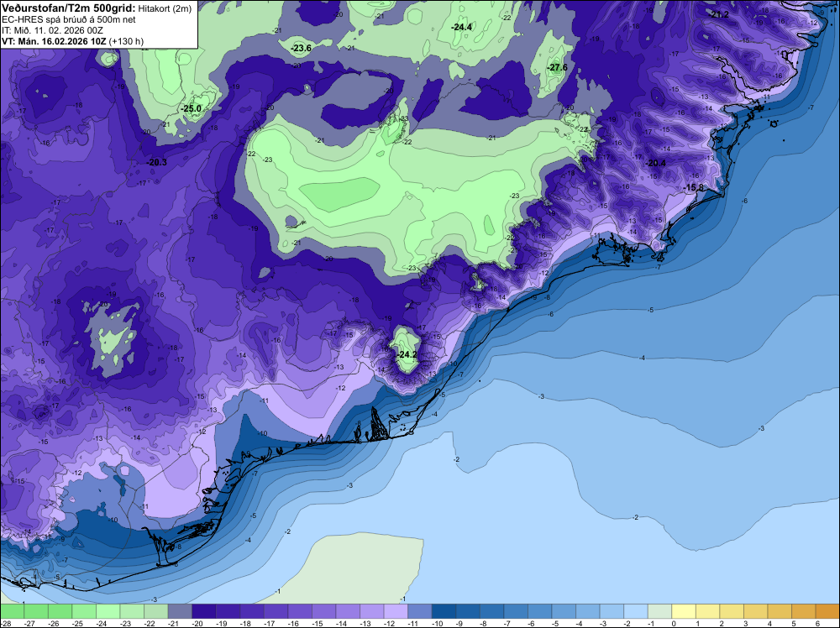Click the pale blue -2 legend swatch

coord(636,611)
